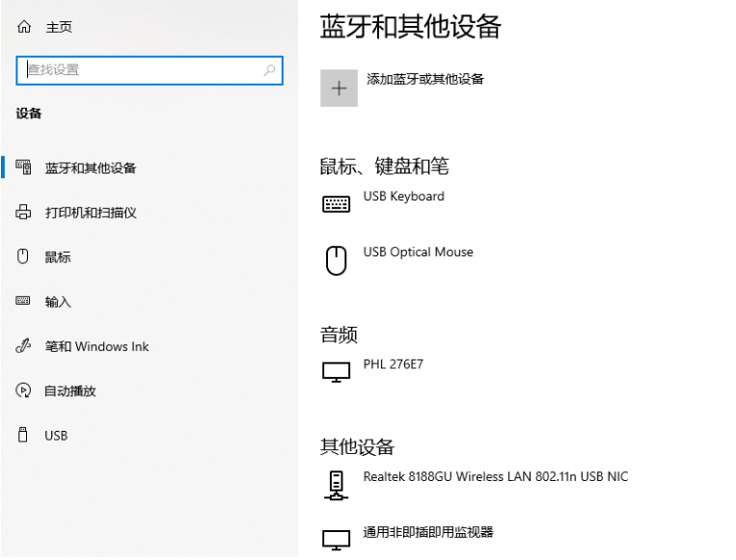Screen dimensions: 736x560
Task: Click the Home (主页) icon
Action: coord(24,28)
